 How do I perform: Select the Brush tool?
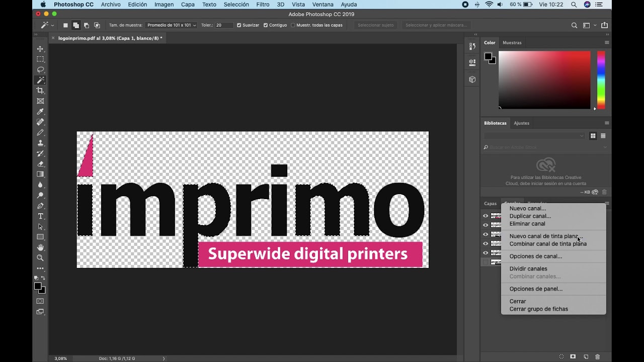tap(40, 133)
